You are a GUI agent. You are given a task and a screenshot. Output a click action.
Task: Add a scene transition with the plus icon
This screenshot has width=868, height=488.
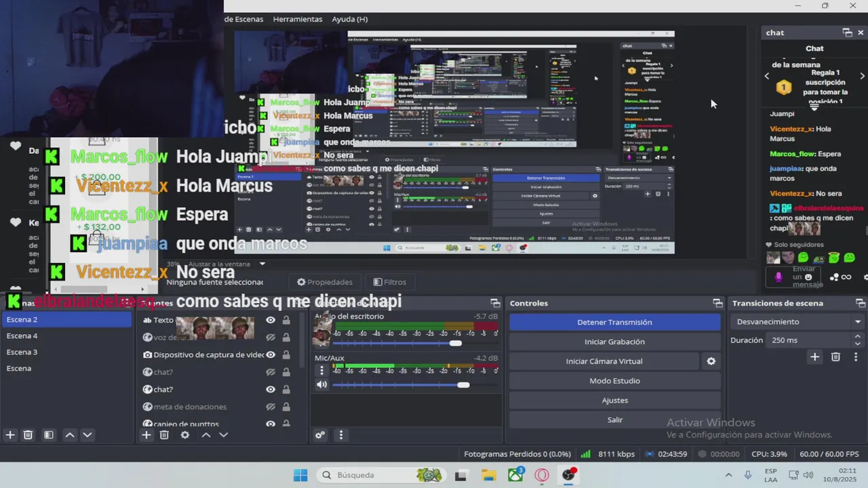point(815,357)
